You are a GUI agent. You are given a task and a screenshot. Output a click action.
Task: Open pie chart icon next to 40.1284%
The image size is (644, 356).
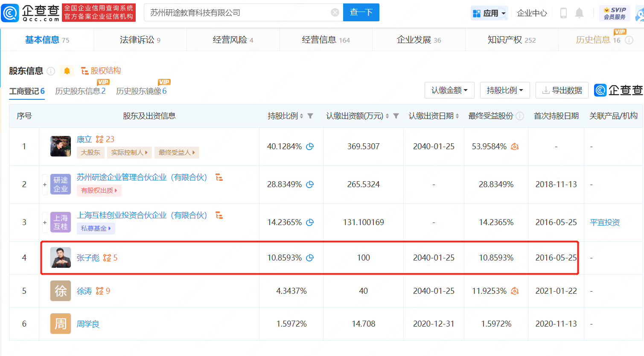[310, 146]
